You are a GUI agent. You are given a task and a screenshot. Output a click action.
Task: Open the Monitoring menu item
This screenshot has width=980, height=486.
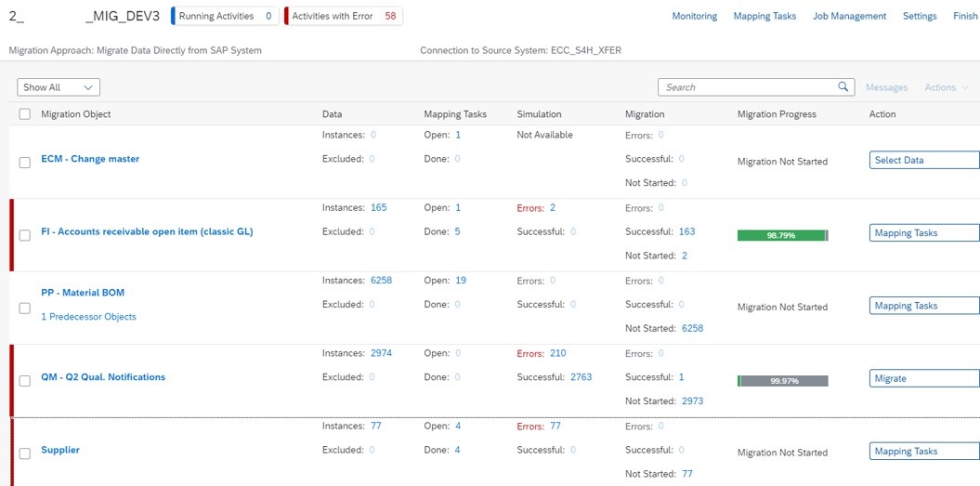click(694, 16)
